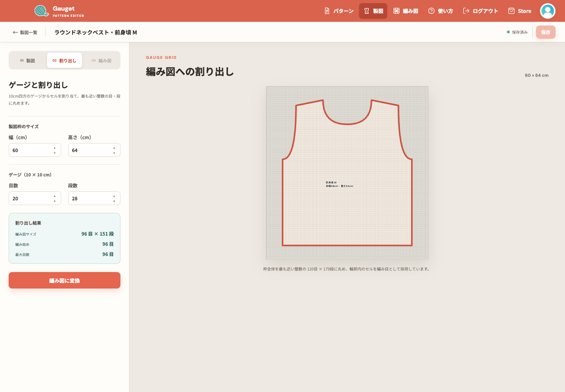Focus the 段数 input field showing 28

tap(94, 198)
